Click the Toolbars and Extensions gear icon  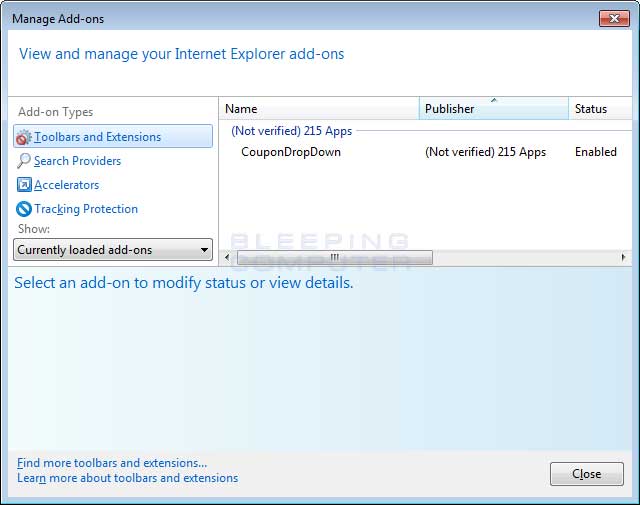click(x=23, y=137)
